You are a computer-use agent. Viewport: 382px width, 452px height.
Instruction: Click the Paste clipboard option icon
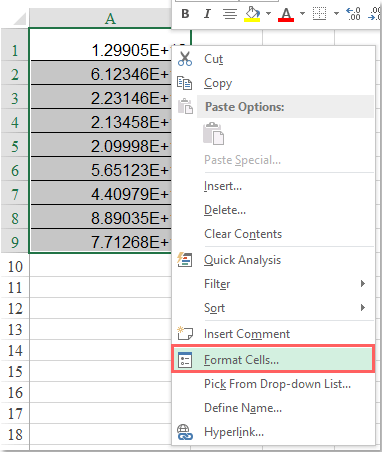tap(213, 134)
